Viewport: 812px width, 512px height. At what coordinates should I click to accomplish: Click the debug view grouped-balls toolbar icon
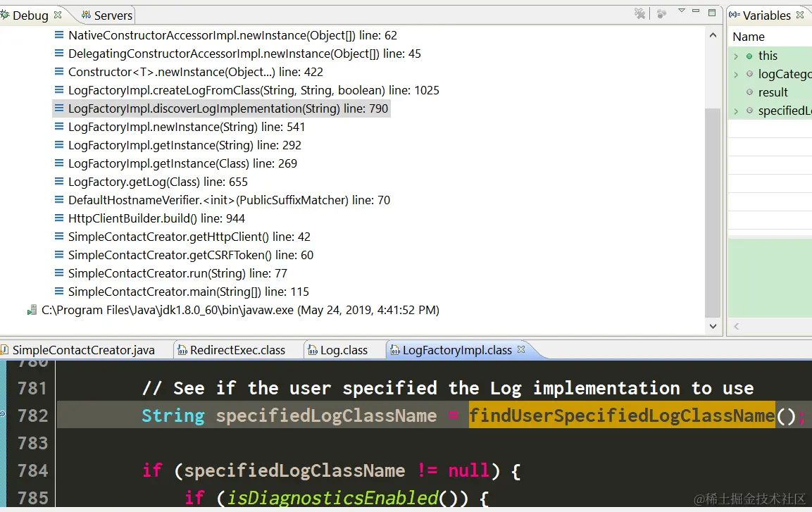click(x=661, y=14)
